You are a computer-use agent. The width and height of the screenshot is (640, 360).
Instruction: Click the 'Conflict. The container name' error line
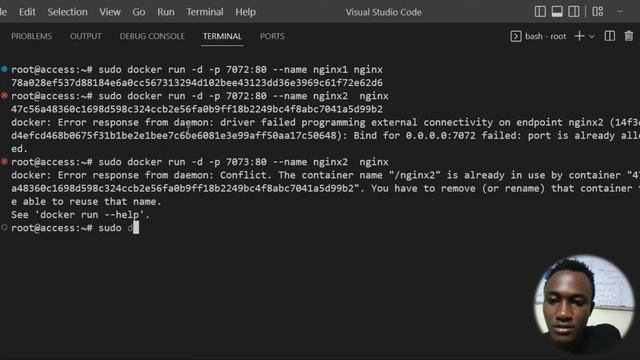[x=325, y=175]
